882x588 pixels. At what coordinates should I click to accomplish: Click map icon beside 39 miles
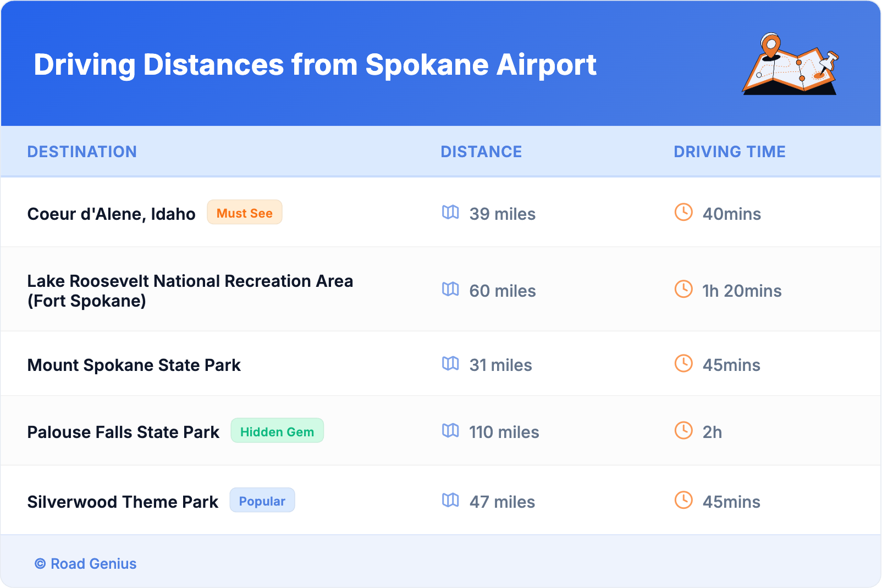450,212
